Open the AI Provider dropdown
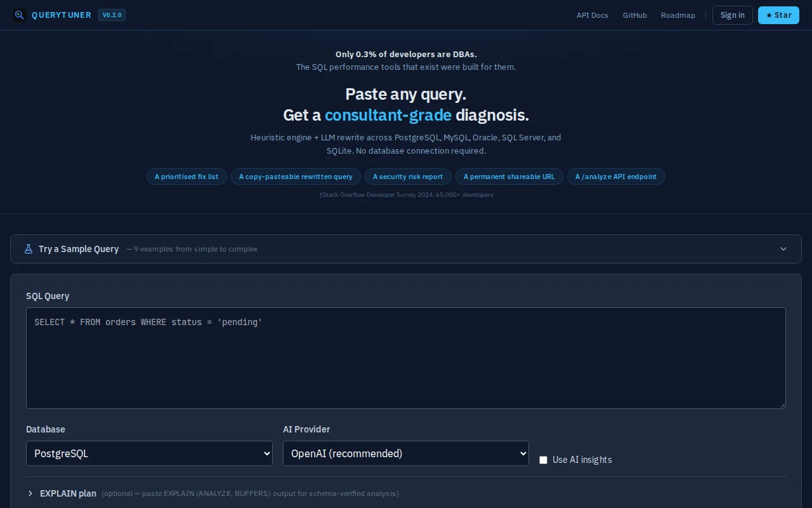Screen dimensions: 812x508 [x=406, y=453]
